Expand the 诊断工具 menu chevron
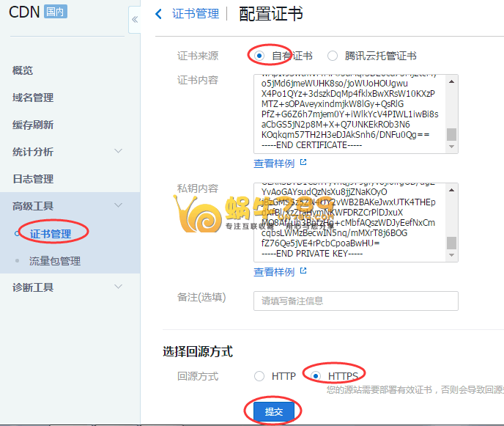 coord(119,287)
